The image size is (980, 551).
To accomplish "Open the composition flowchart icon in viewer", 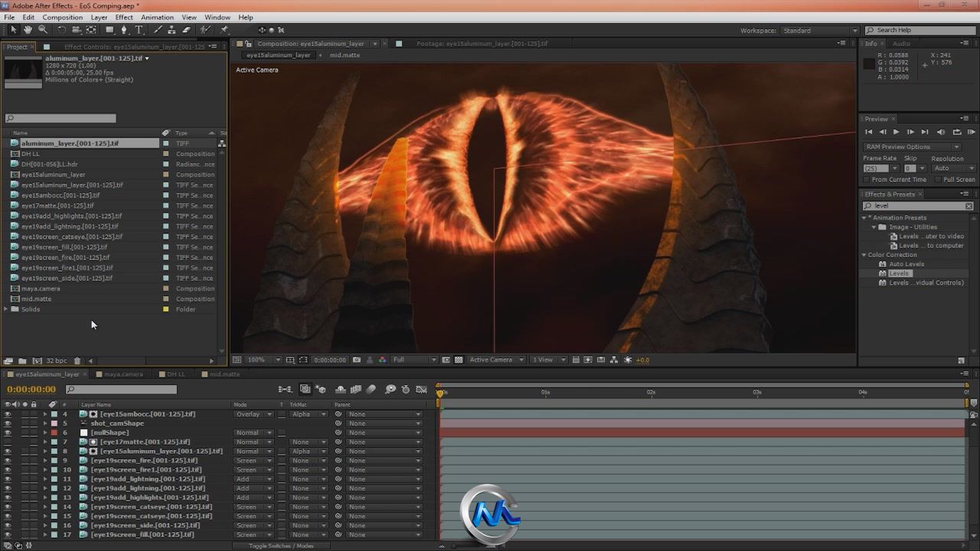I will click(x=614, y=360).
